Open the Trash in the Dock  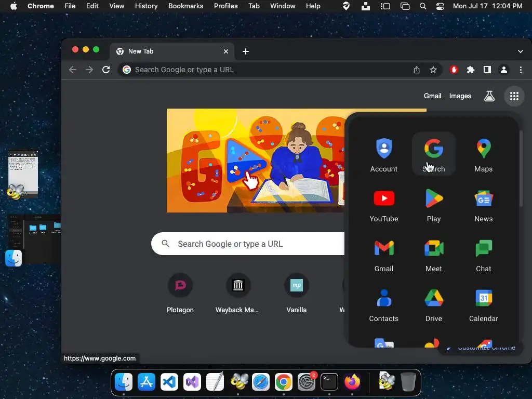tap(408, 382)
